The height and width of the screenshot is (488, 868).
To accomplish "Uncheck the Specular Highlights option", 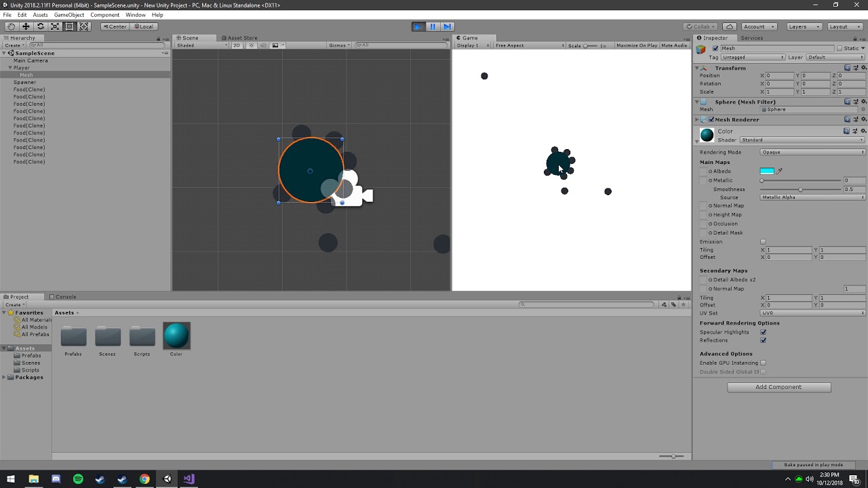I will click(762, 331).
